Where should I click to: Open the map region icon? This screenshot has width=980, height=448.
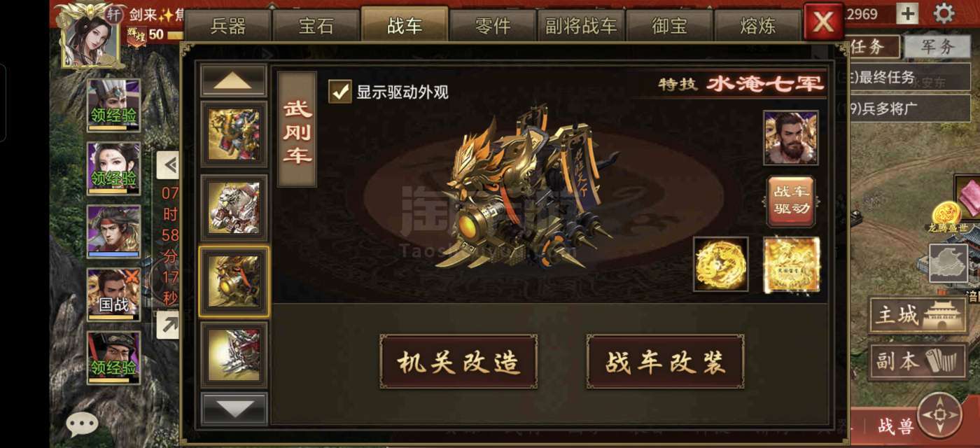(x=948, y=263)
